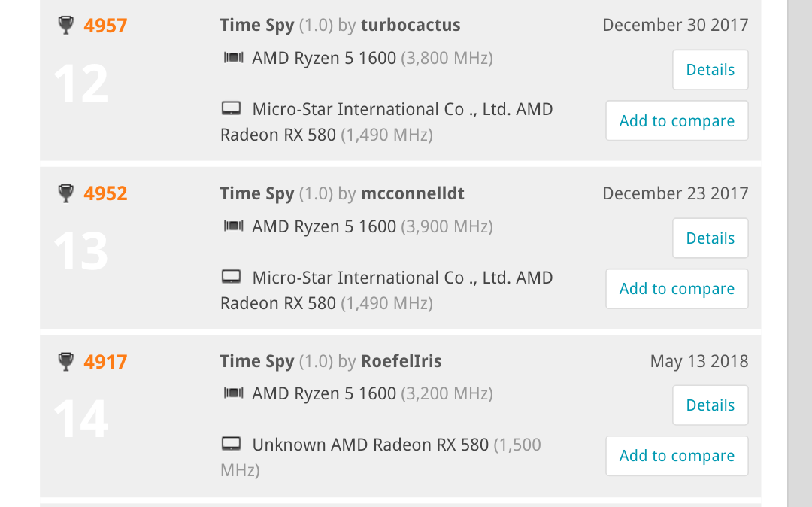This screenshot has width=812, height=507.
Task: Open the 4952 score link
Action: point(105,193)
